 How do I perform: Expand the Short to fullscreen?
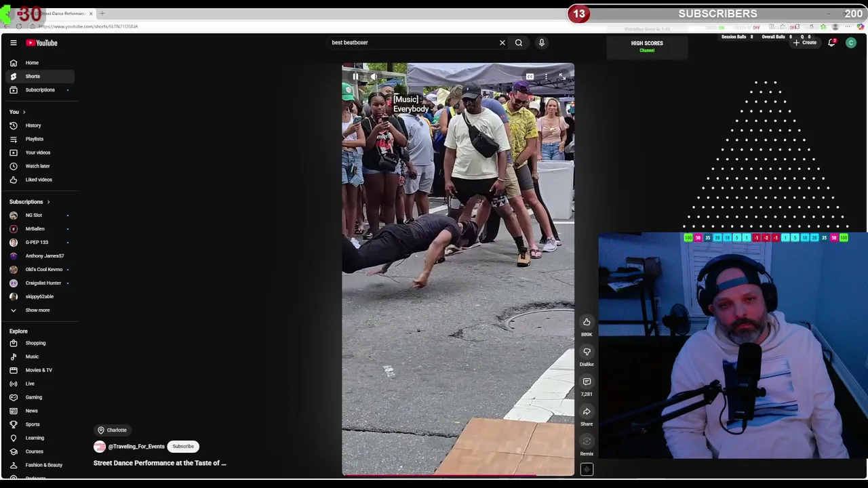(x=561, y=77)
